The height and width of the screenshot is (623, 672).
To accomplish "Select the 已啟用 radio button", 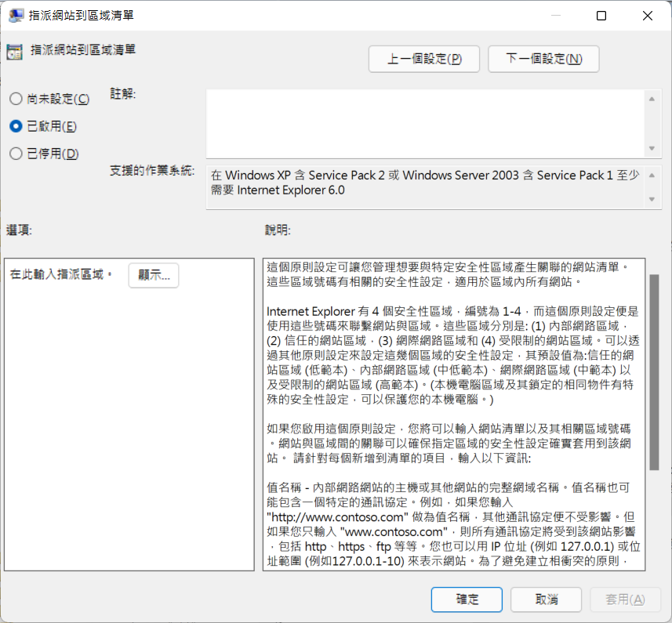I will 16,126.
